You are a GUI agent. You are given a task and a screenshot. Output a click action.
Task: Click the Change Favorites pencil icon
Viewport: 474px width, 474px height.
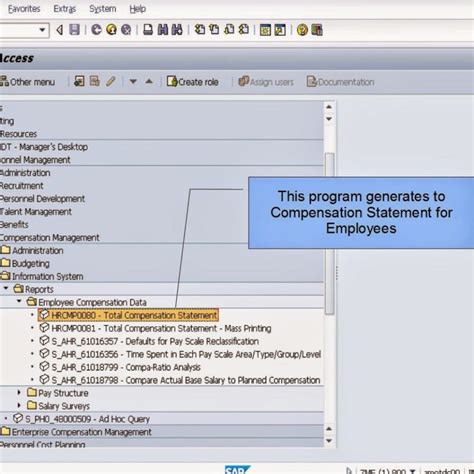click(111, 81)
